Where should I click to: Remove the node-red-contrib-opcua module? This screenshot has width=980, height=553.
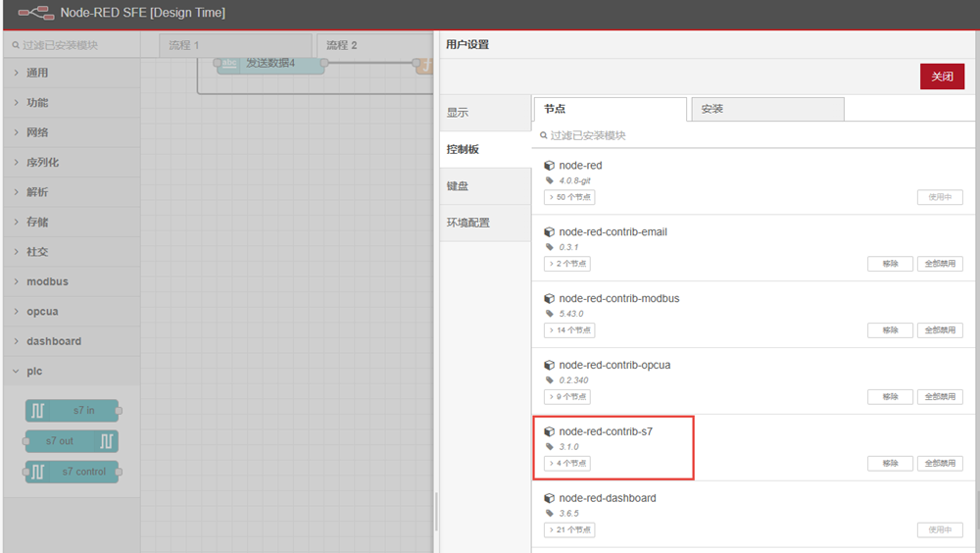coord(890,396)
